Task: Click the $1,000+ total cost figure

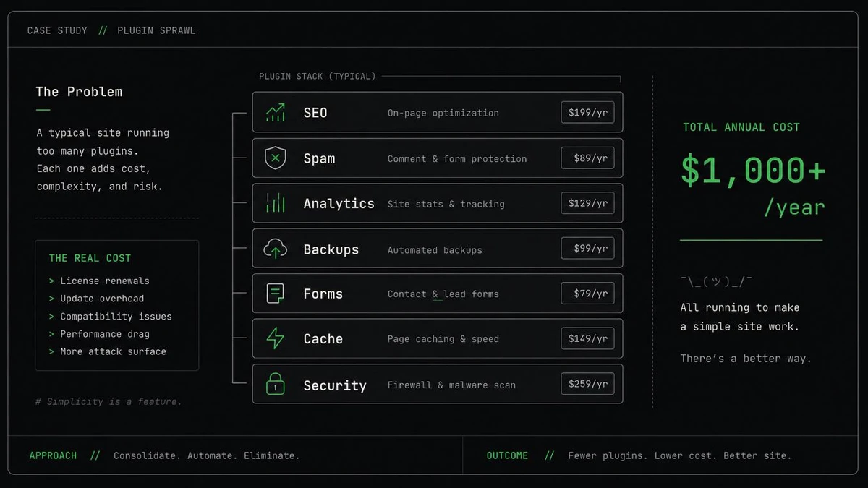Action: coord(753,171)
